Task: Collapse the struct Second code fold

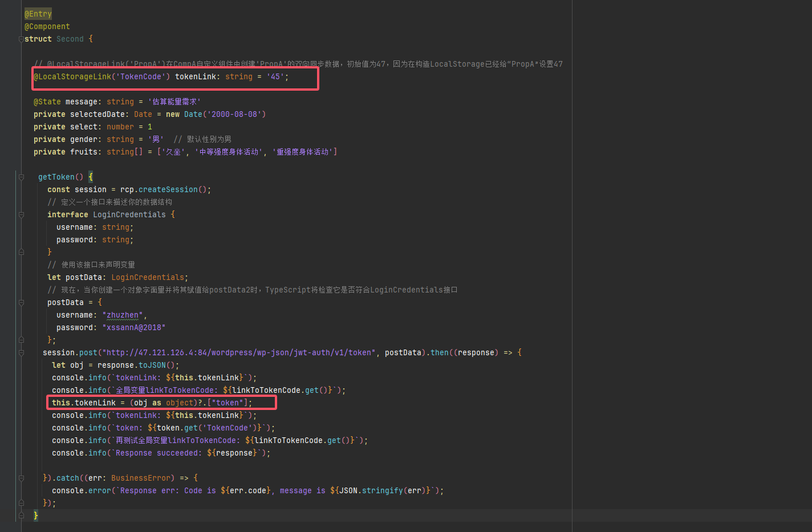Action: [21, 39]
